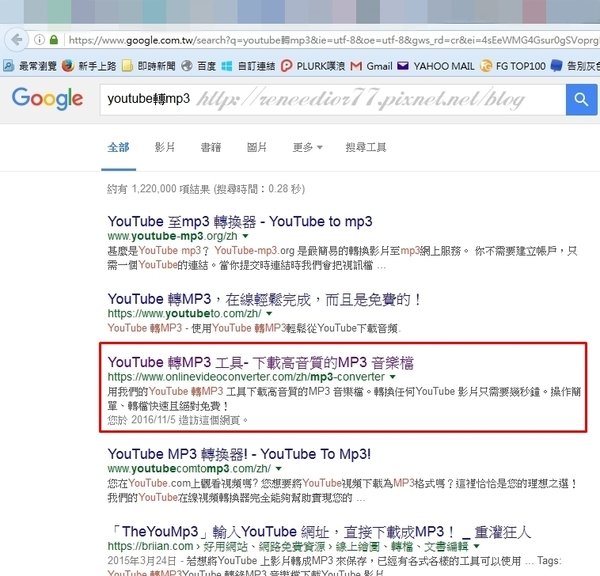Click 約有 1,220,000 項結果 stats text
Screen dimensions: 600x576
(x=206, y=189)
